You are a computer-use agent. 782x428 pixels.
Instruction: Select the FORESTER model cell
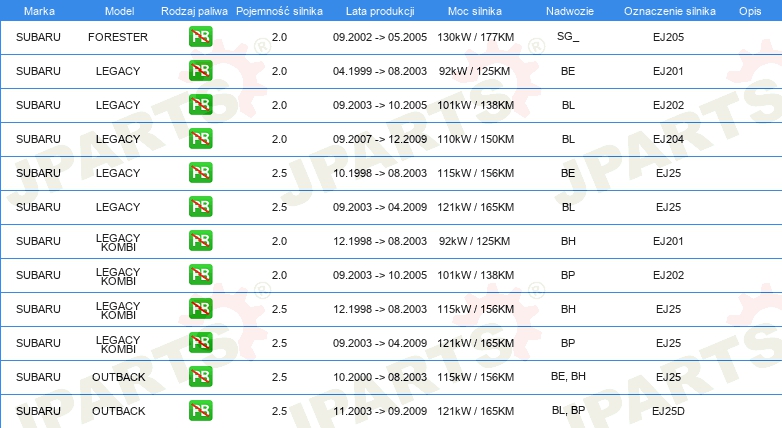[x=118, y=37]
